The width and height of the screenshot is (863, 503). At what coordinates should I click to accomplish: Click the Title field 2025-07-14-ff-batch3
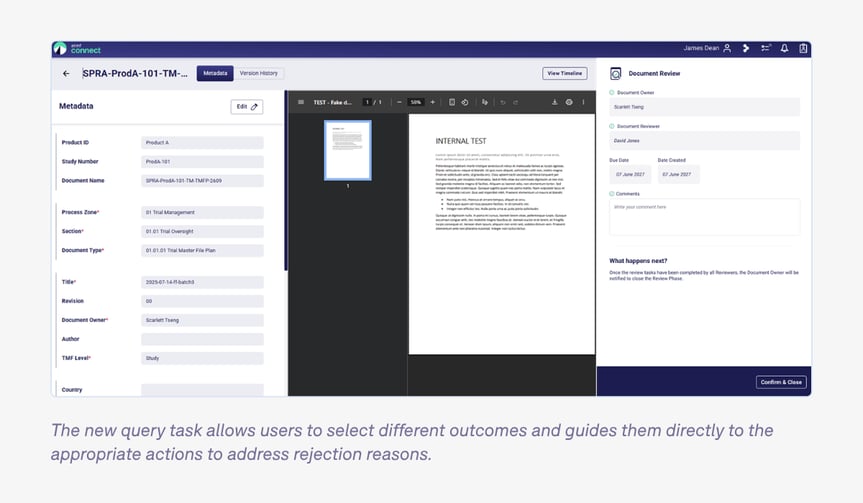[202, 282]
